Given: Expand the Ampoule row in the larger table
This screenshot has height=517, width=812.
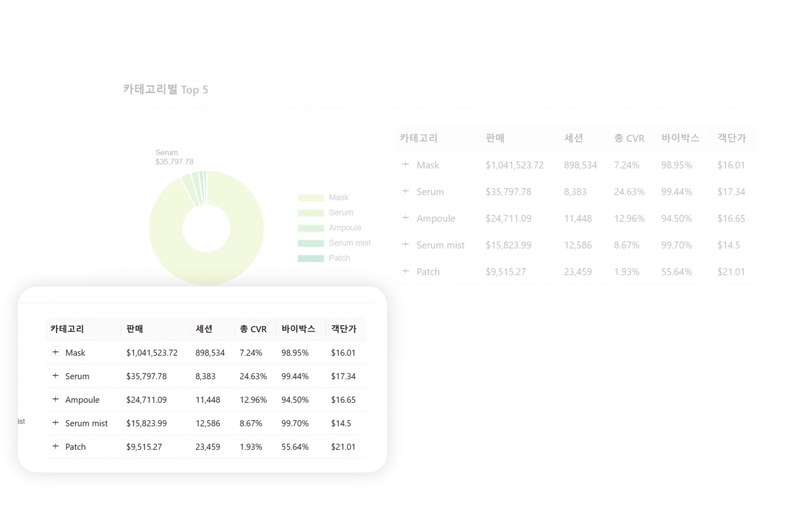Looking at the screenshot, I should tap(405, 218).
